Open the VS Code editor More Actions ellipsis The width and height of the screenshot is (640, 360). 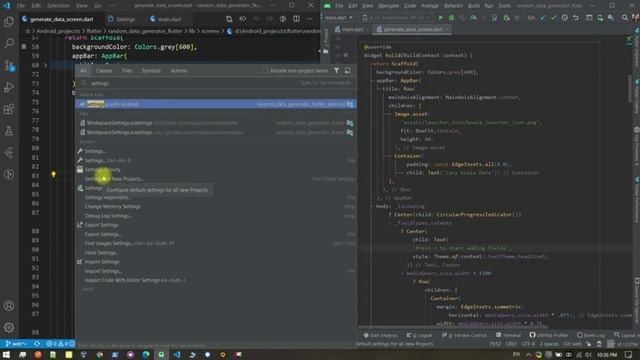pos(310,19)
